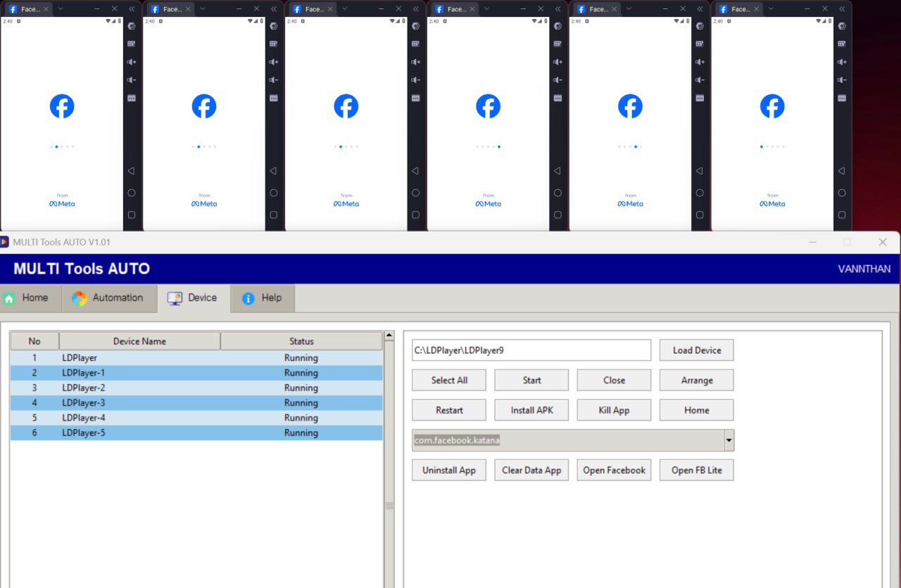Click the Clear Data App button

[531, 471]
